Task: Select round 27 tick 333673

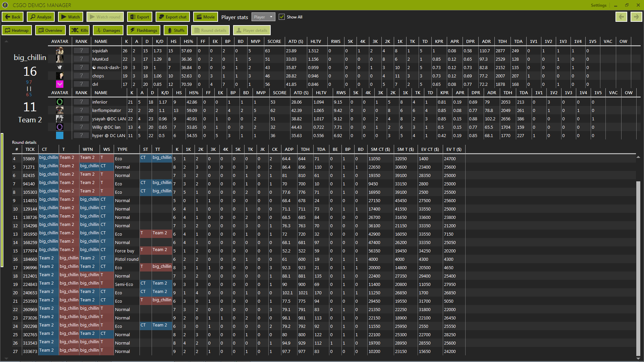Action: 30,352
